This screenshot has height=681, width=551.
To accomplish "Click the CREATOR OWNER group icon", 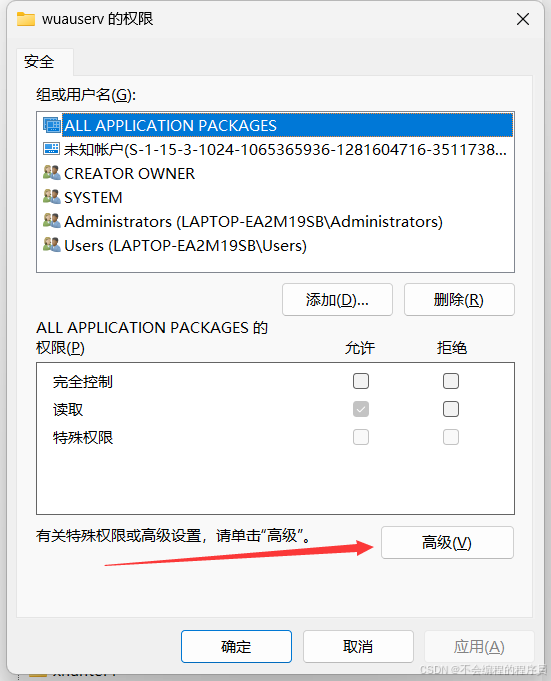I will (52, 173).
